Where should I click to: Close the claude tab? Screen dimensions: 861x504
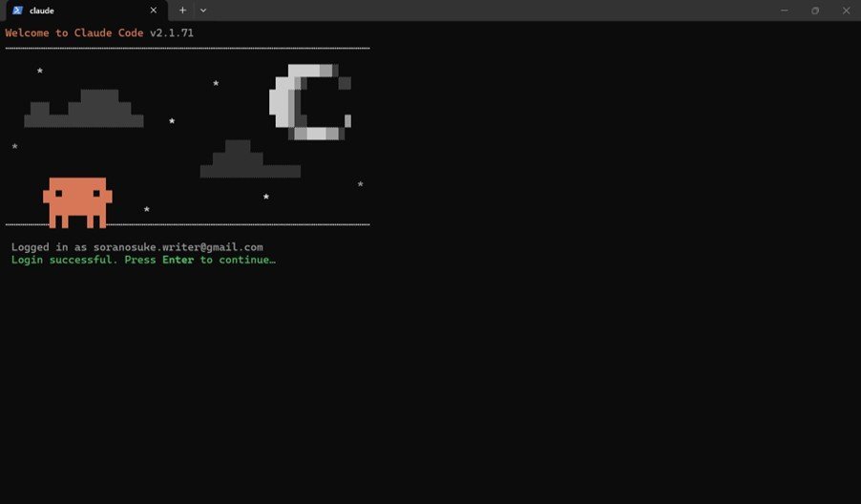pyautogui.click(x=153, y=10)
